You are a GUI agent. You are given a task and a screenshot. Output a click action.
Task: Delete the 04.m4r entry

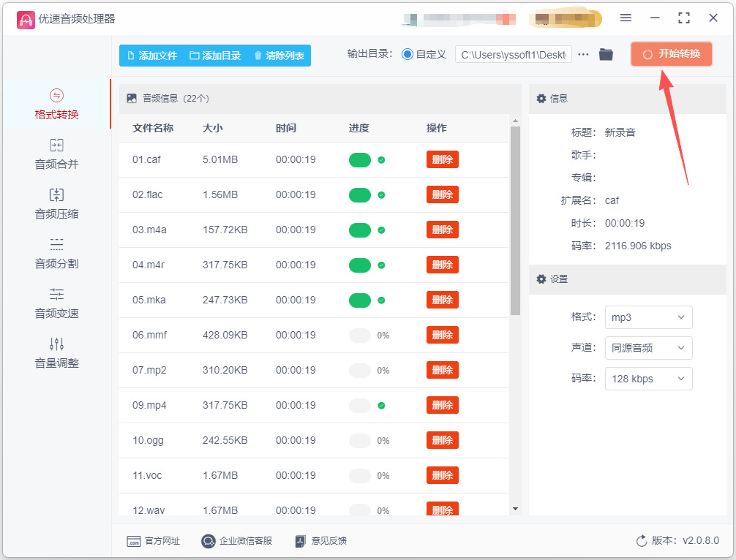442,265
